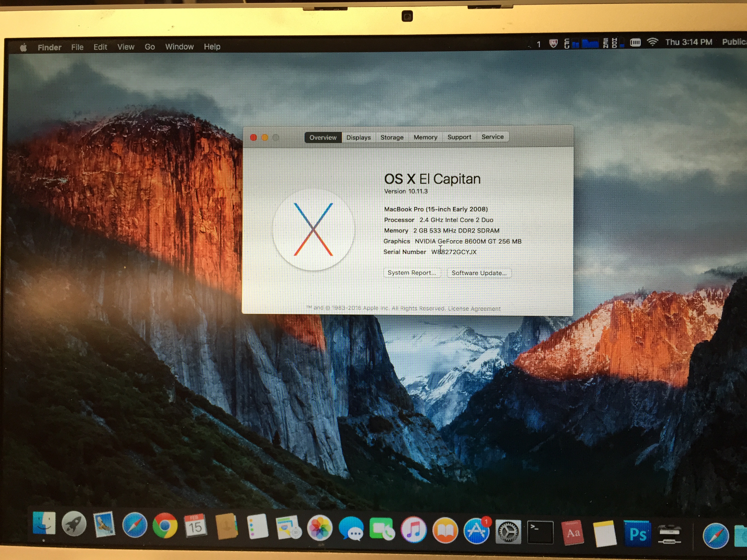
Task: Launch Google Chrome from the Dock
Action: coord(165,525)
